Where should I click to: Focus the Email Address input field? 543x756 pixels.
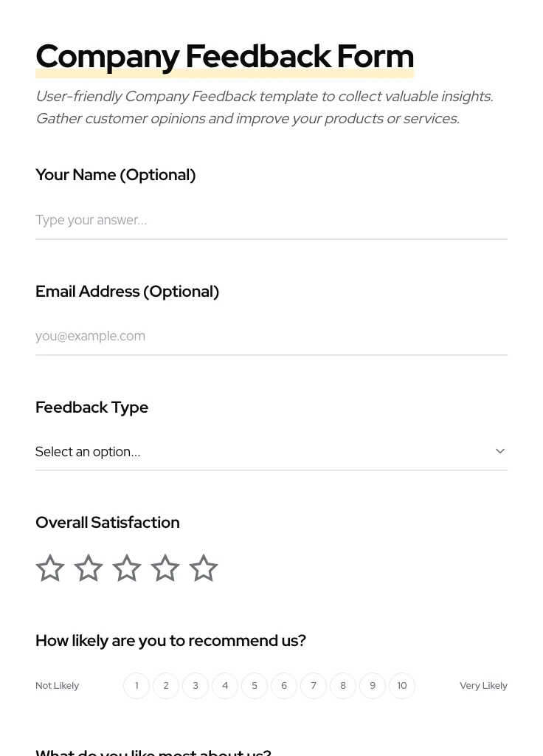pos(271,336)
